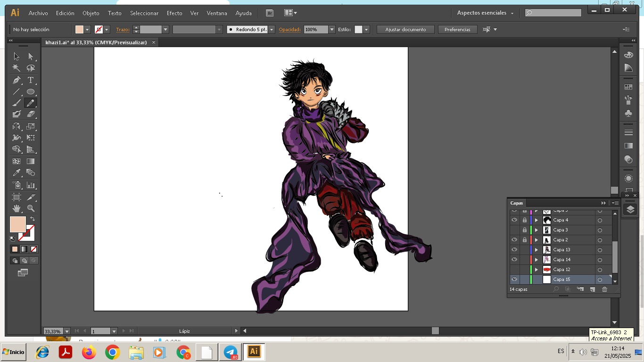Hide layer Capa 15
644x362 pixels.
(x=514, y=280)
